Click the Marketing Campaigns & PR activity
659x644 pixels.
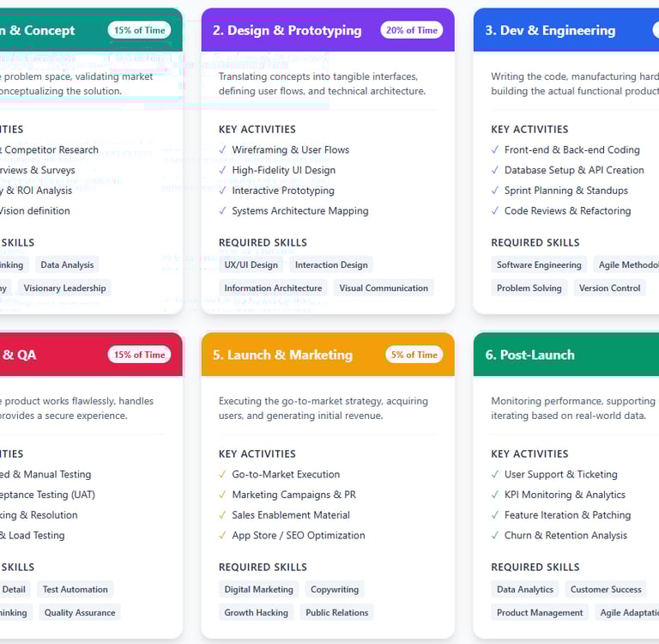pos(293,495)
